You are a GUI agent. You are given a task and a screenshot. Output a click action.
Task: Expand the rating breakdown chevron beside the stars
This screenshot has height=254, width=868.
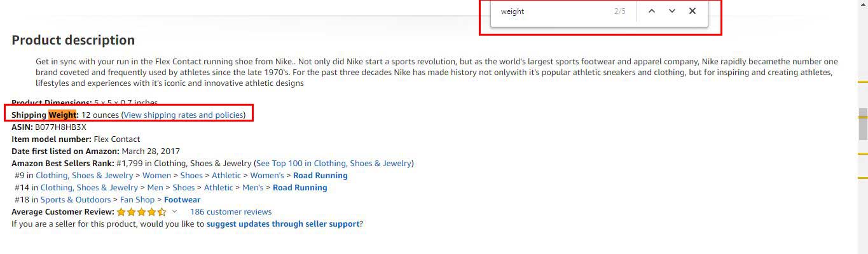174,212
